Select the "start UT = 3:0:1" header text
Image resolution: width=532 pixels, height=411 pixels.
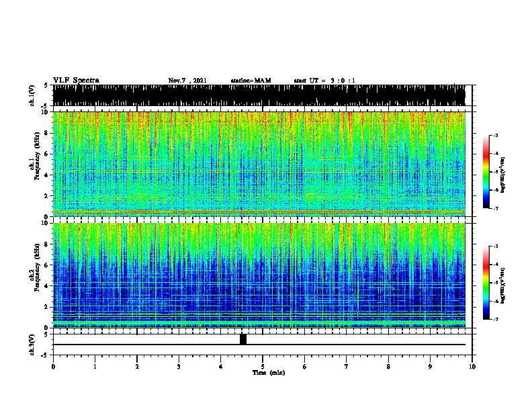point(324,81)
